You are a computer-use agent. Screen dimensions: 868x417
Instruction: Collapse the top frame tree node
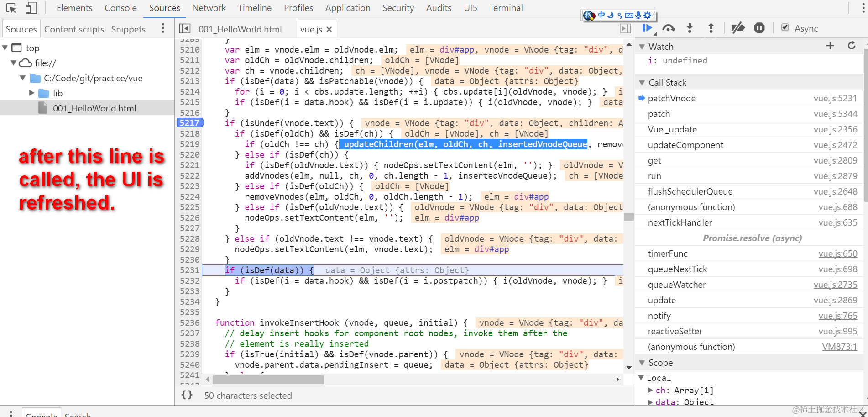pos(5,48)
